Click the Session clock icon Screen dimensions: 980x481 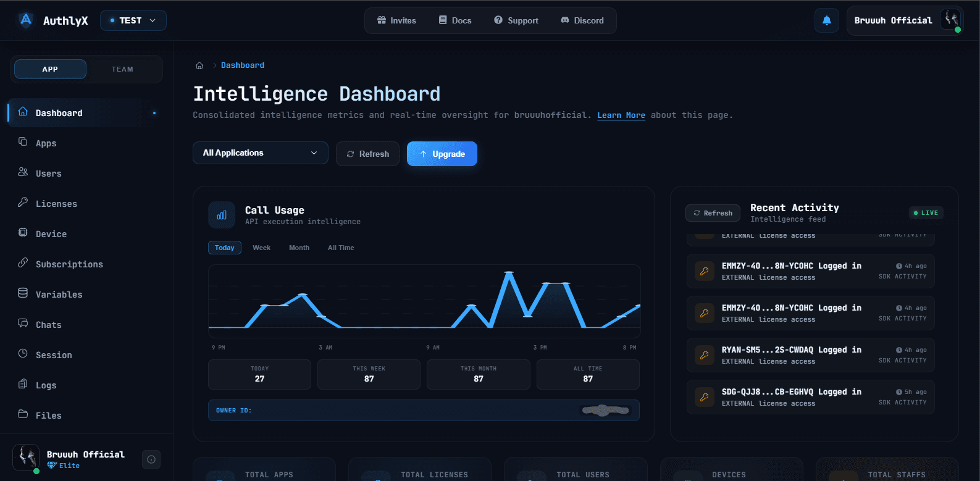click(x=23, y=354)
